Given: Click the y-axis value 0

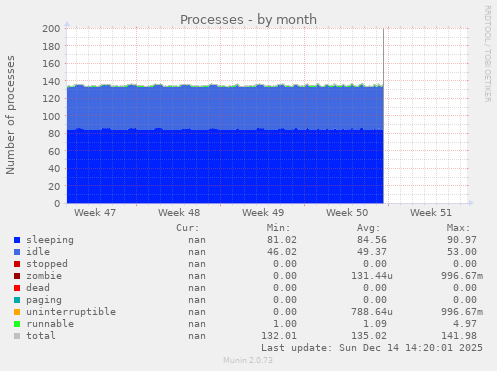Looking at the screenshot, I should tap(57, 204).
